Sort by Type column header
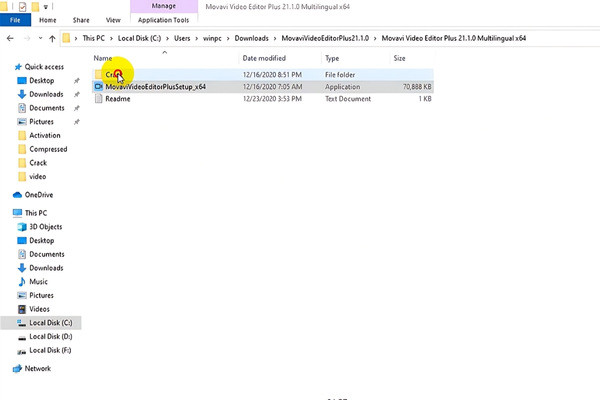Image resolution: width=600 pixels, height=400 pixels. pyautogui.click(x=332, y=58)
